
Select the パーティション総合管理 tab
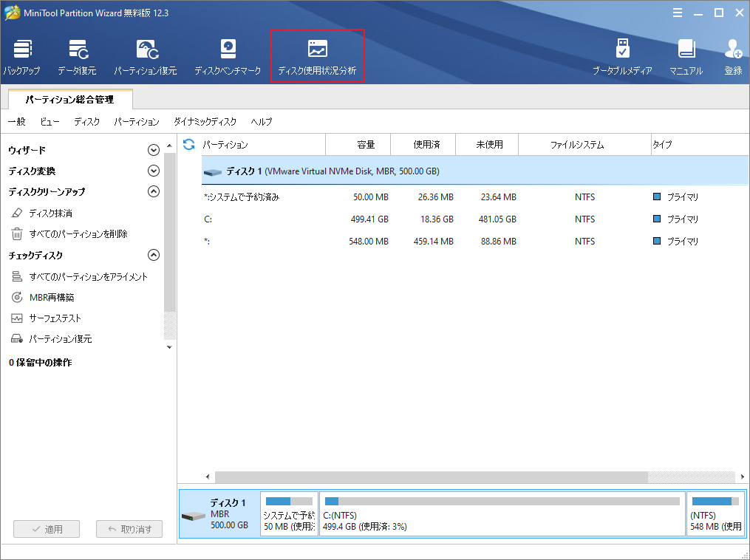point(70,98)
